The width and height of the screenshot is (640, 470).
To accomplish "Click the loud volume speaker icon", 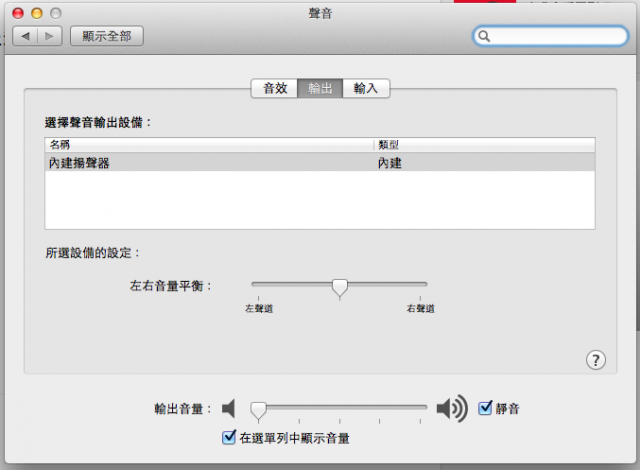I will (452, 408).
